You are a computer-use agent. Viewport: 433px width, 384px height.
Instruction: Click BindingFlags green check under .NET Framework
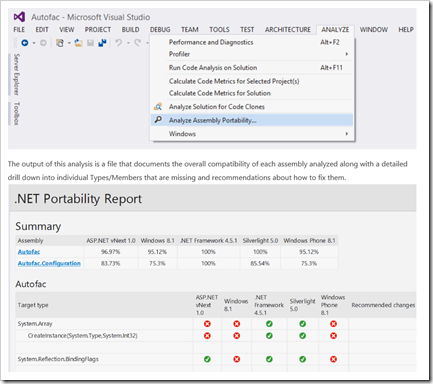point(269,359)
